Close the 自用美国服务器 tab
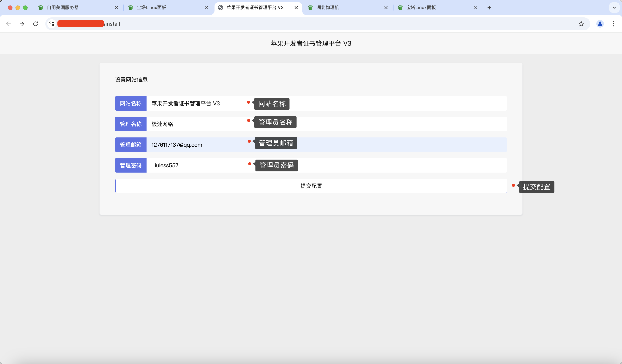Viewport: 622px width, 364px height. 116,8
